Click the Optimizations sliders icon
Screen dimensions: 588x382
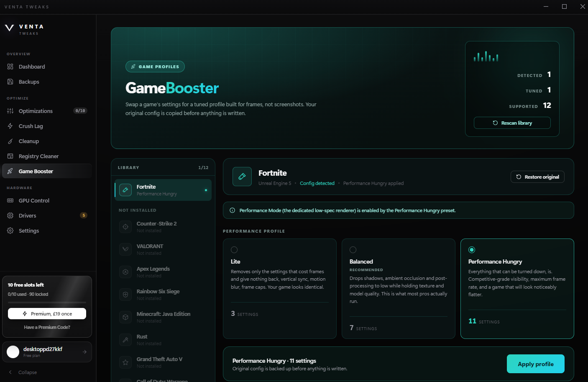(x=10, y=111)
